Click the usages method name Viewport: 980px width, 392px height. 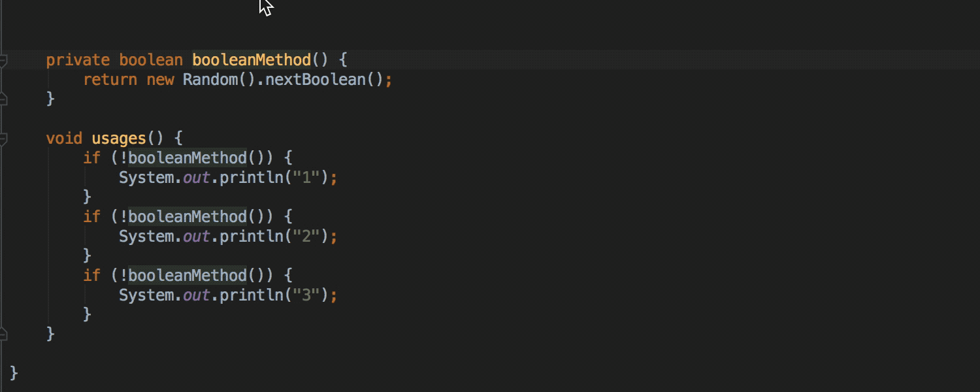[x=118, y=139]
